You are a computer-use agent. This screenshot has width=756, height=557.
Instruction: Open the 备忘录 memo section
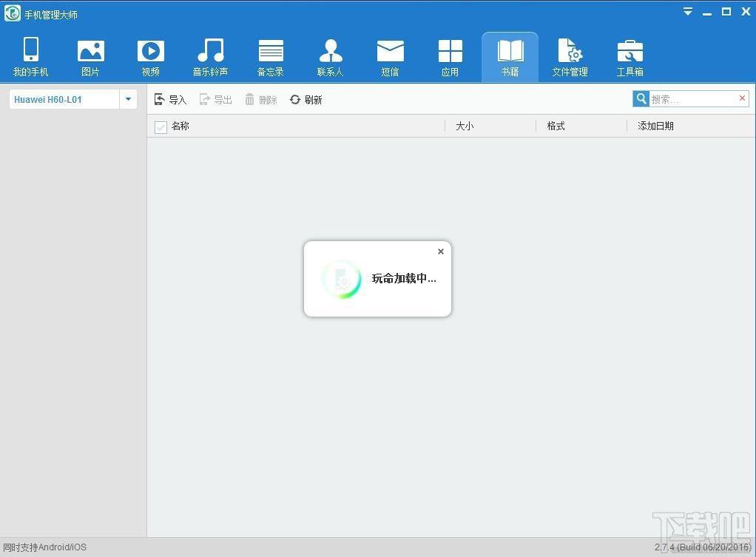tap(271, 57)
